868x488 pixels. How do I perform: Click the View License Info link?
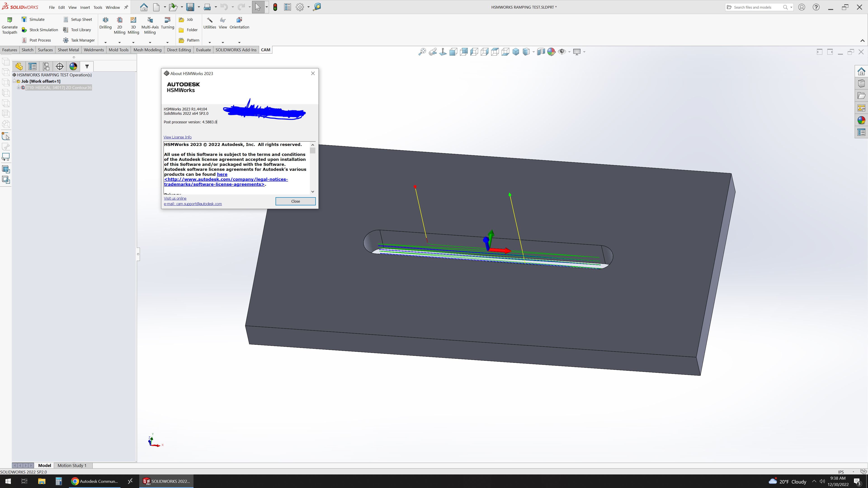click(177, 137)
